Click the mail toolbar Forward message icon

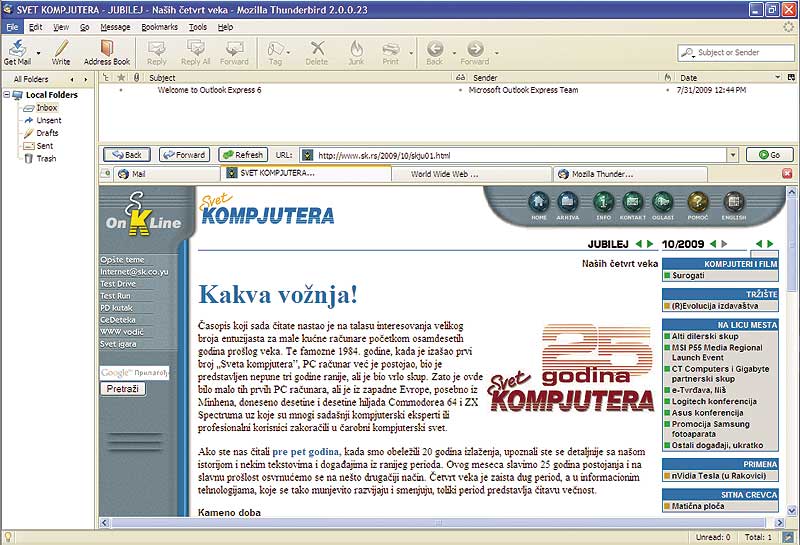(234, 48)
